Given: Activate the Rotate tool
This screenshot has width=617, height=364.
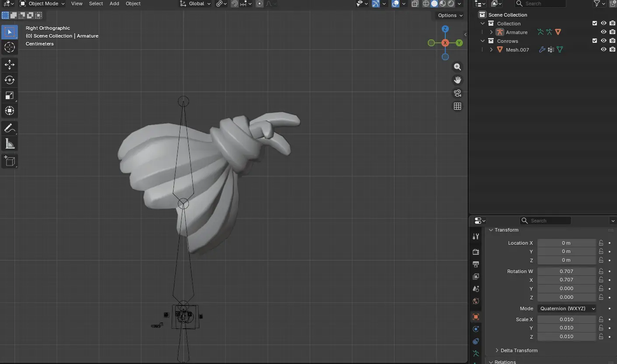Looking at the screenshot, I should 9,80.
